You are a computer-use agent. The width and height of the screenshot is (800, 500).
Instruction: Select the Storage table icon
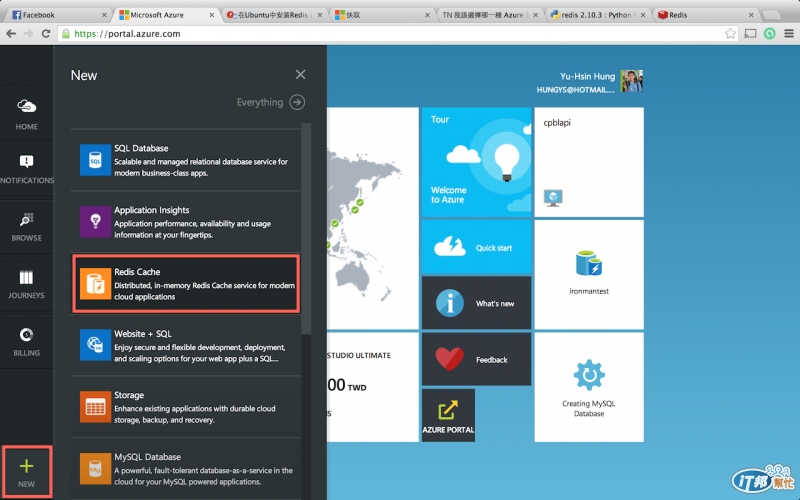coord(95,407)
